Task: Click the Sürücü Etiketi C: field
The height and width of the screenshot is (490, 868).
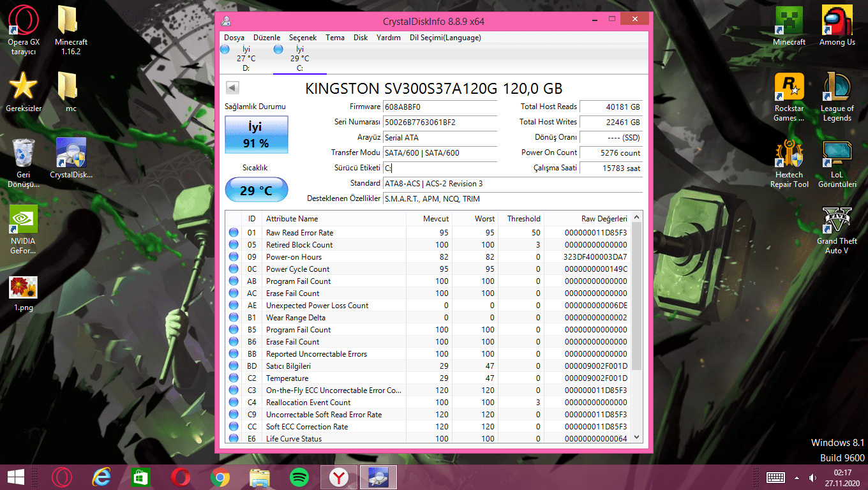Action: (x=440, y=168)
